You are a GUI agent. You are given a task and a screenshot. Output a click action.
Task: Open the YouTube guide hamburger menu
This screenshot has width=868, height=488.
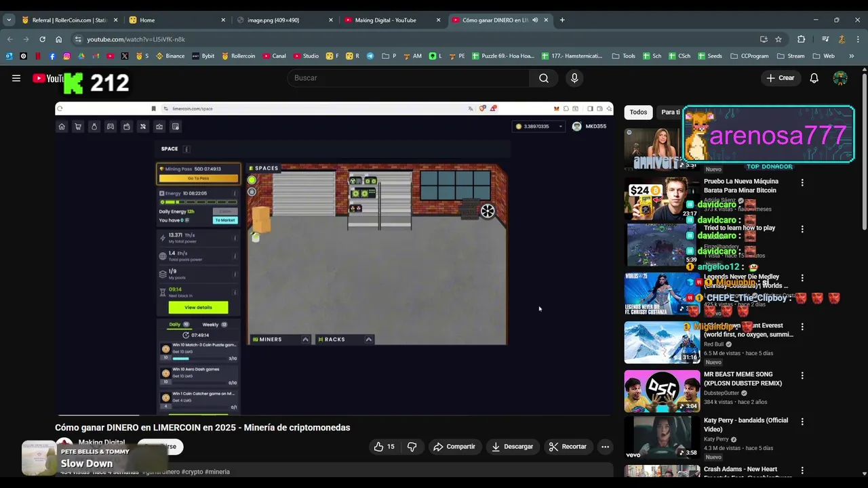click(16, 78)
